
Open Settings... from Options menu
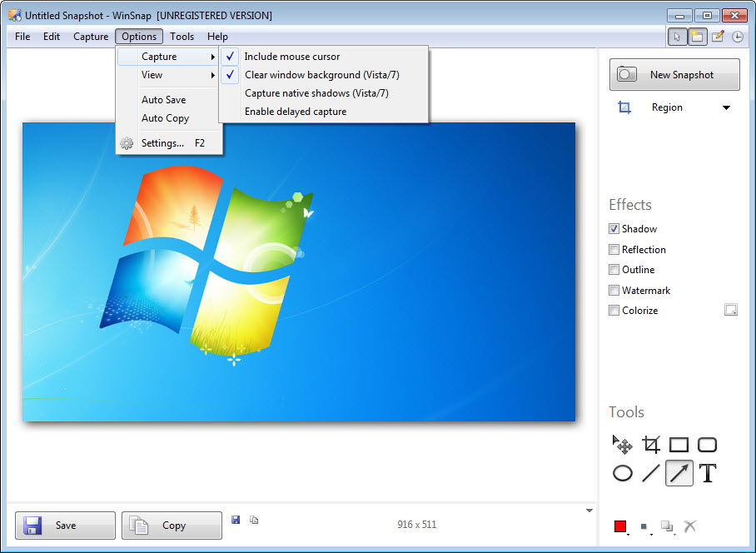point(169,143)
